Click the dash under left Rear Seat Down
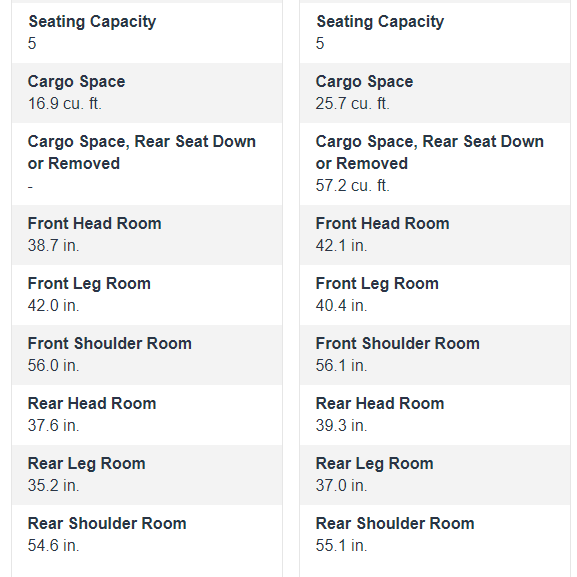The image size is (577, 577). (30, 187)
